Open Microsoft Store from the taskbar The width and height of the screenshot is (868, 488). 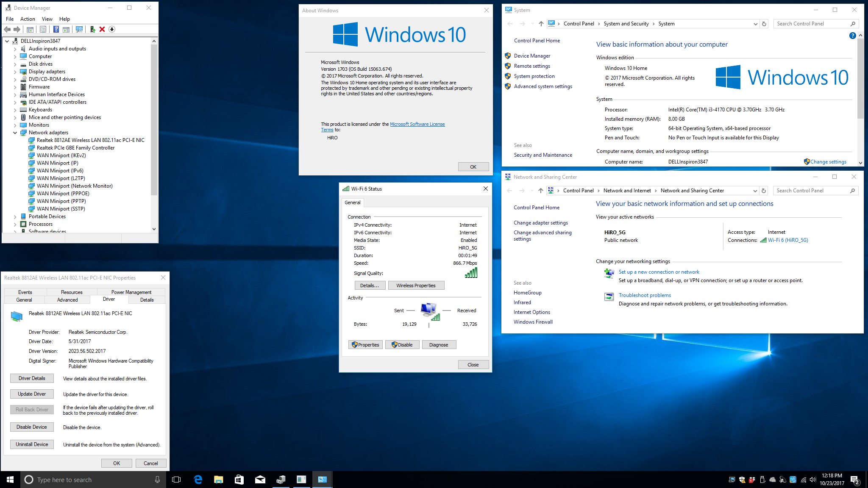coord(239,480)
